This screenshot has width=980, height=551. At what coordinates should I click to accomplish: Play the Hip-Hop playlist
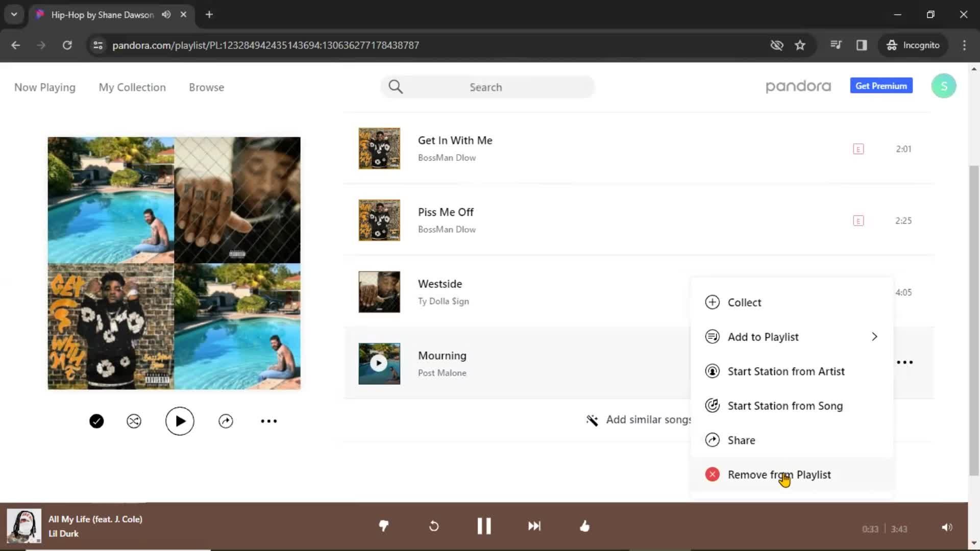[180, 421]
